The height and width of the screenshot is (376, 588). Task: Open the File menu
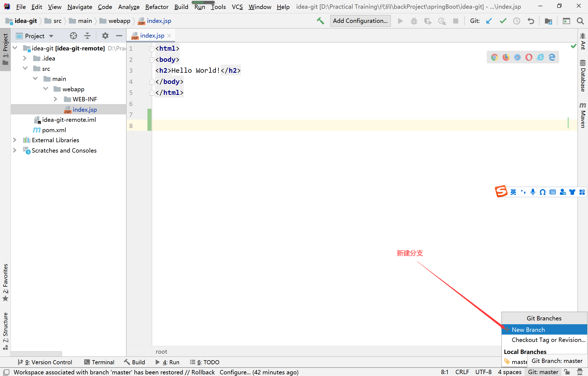[21, 7]
